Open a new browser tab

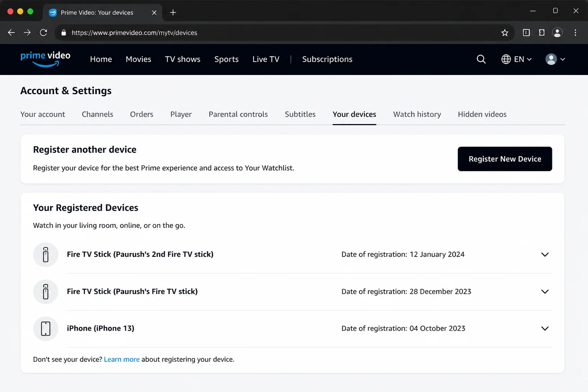pos(173,13)
